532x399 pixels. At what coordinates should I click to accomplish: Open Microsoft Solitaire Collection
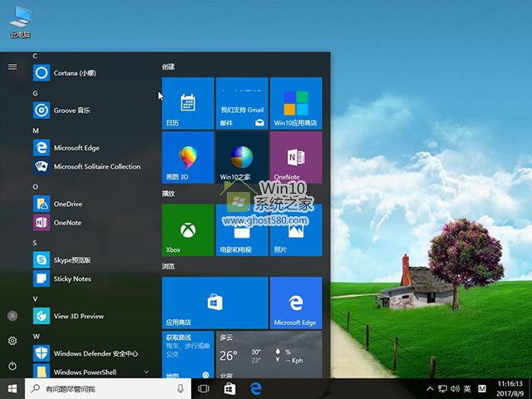[x=91, y=166]
